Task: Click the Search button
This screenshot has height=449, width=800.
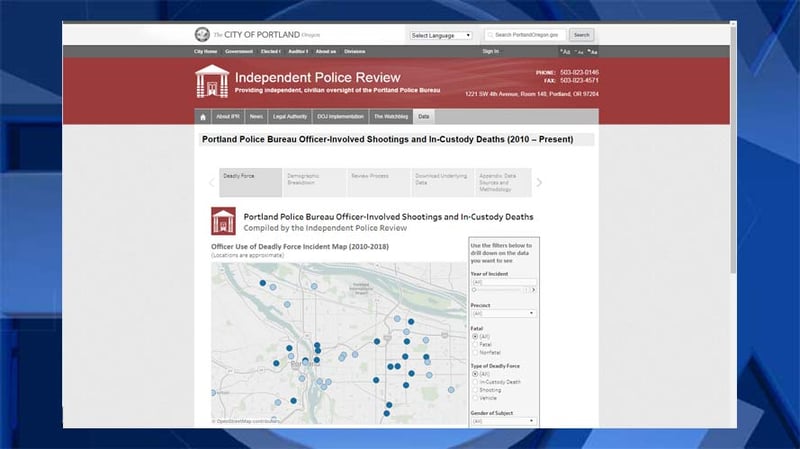Action: (581, 35)
